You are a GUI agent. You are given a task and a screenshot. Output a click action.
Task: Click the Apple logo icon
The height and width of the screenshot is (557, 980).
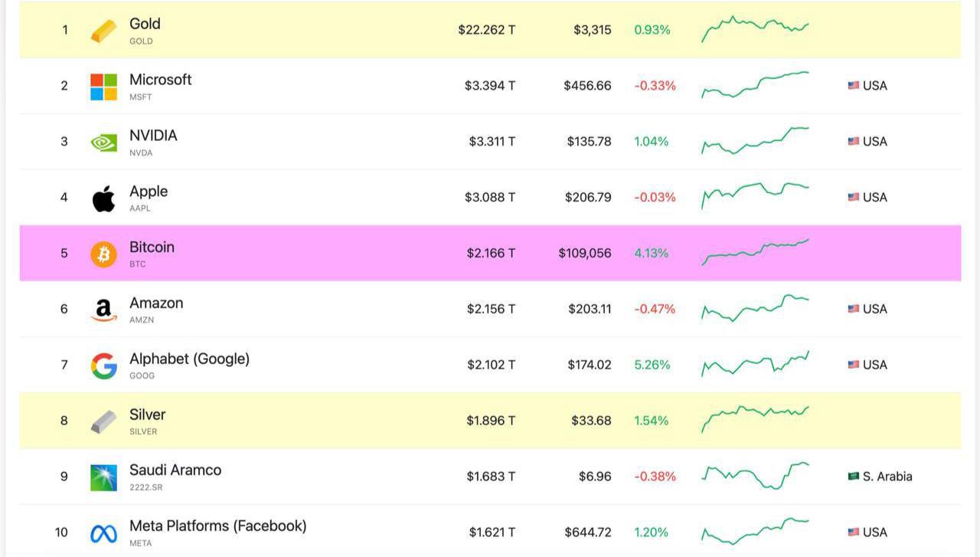pyautogui.click(x=103, y=198)
